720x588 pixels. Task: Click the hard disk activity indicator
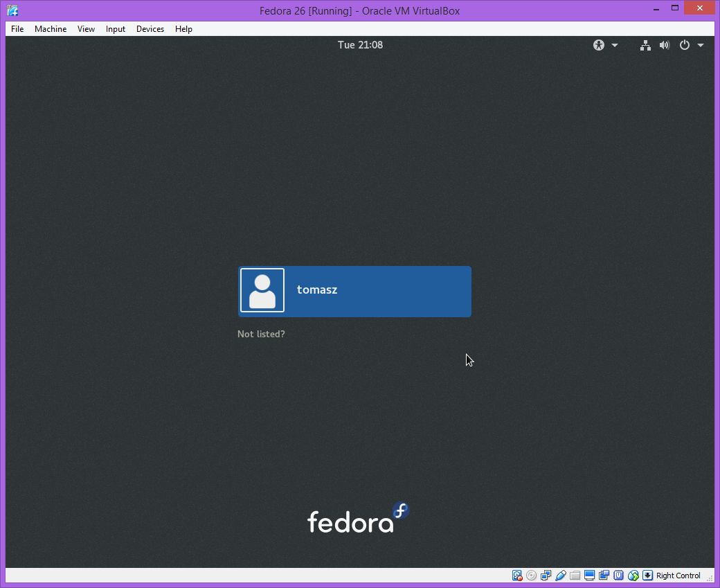pos(517,576)
